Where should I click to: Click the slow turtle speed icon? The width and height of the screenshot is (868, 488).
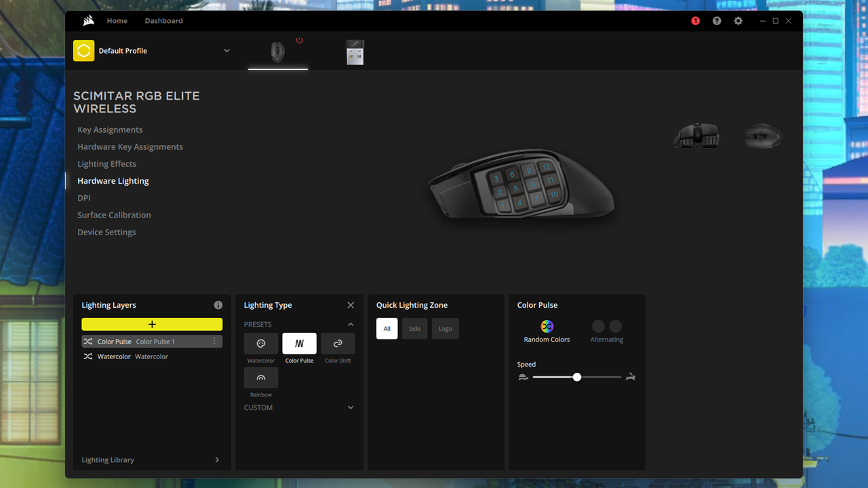coord(523,377)
